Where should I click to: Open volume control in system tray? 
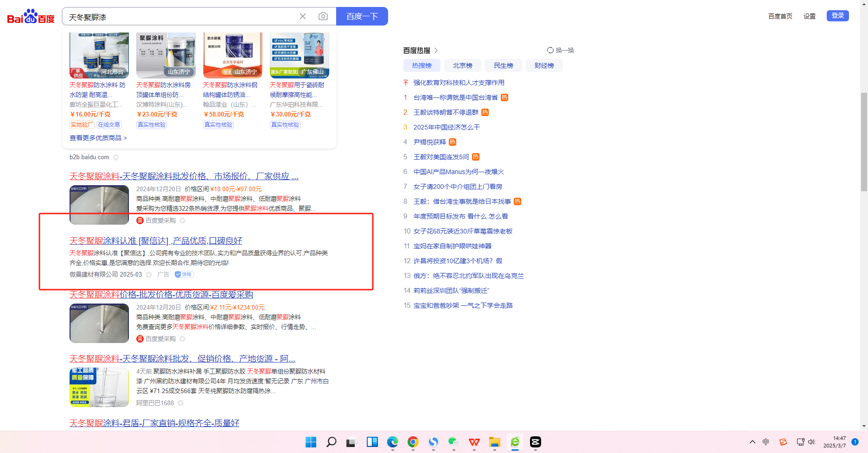coord(811,442)
